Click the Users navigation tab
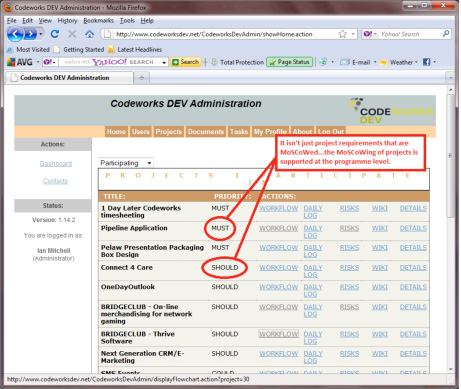The image size is (461, 389). pos(141,132)
